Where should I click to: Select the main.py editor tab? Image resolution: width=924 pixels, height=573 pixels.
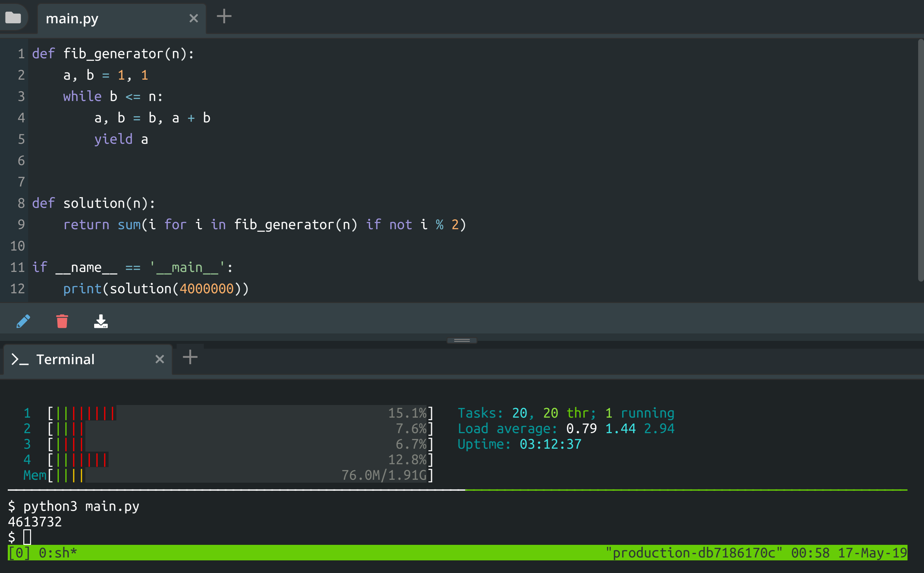(121, 18)
